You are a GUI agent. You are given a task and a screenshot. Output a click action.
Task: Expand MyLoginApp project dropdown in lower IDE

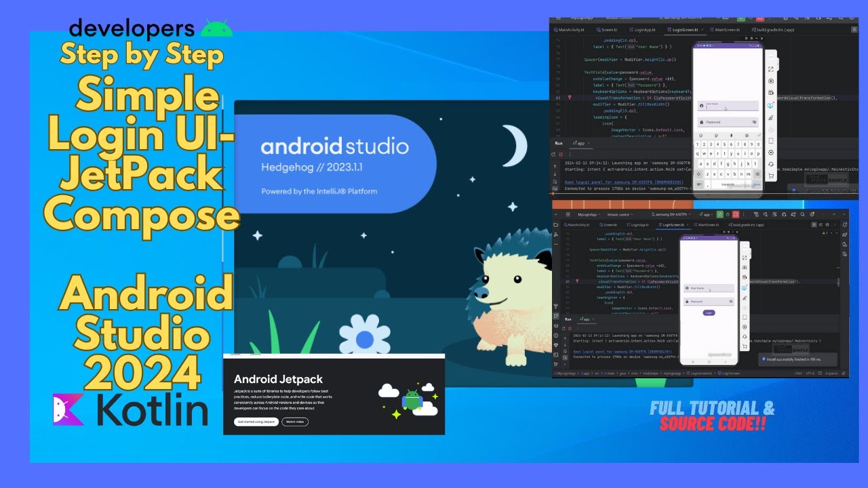(589, 214)
